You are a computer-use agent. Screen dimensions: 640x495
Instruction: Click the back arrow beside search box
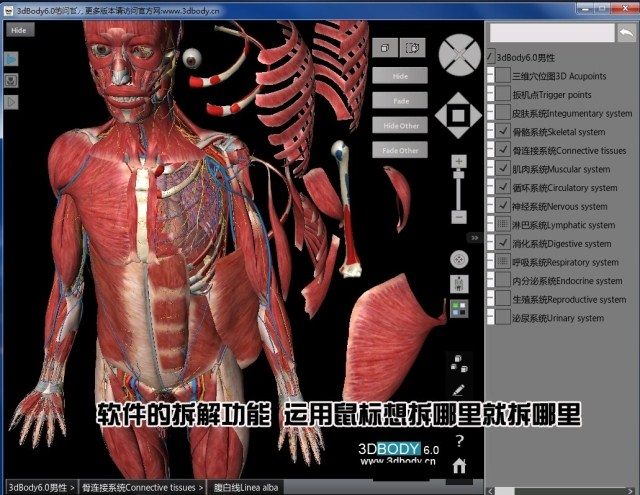click(627, 33)
